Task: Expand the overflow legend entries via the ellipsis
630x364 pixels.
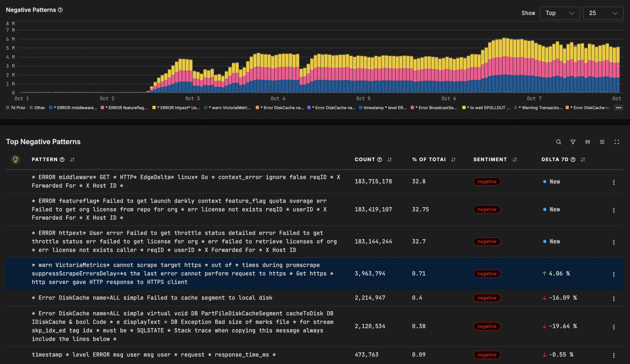Action: point(619,108)
